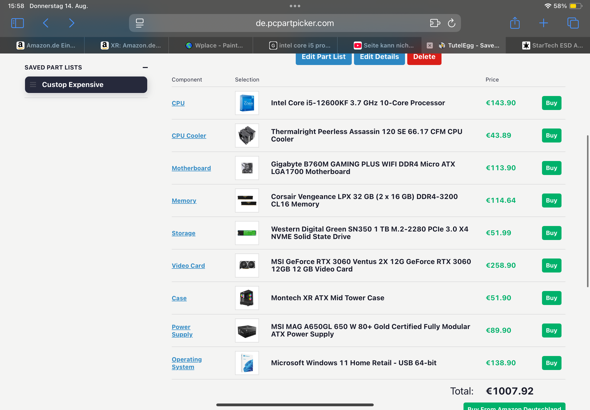Collapse the Saved Part Lists section
This screenshot has height=410, width=590.
pos(145,67)
